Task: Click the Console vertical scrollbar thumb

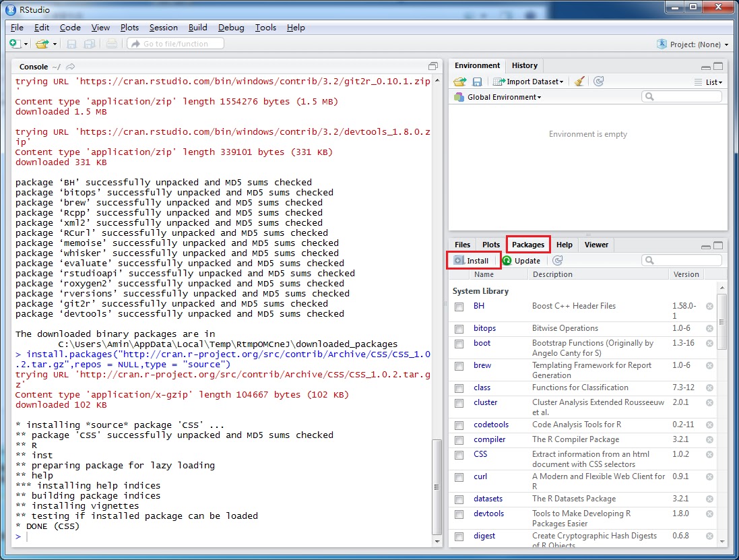Action: [x=437, y=487]
